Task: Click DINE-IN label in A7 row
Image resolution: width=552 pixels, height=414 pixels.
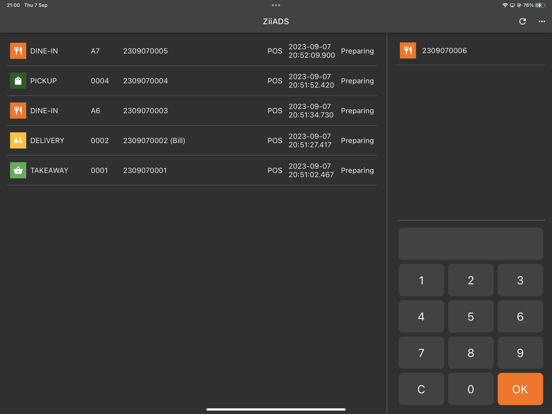Action: tap(44, 51)
